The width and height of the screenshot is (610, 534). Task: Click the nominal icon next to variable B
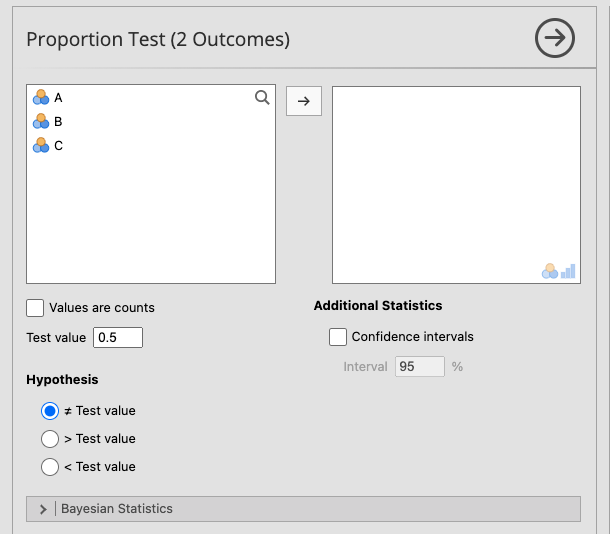click(40, 121)
